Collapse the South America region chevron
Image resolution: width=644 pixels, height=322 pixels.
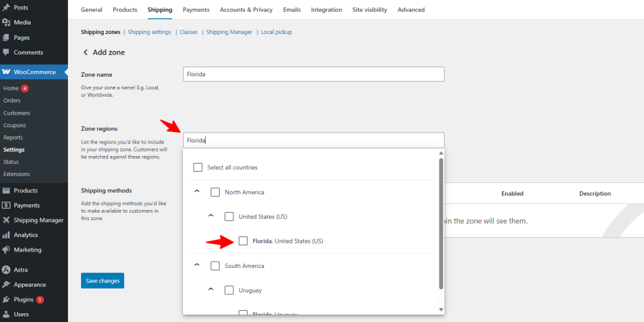(197, 265)
